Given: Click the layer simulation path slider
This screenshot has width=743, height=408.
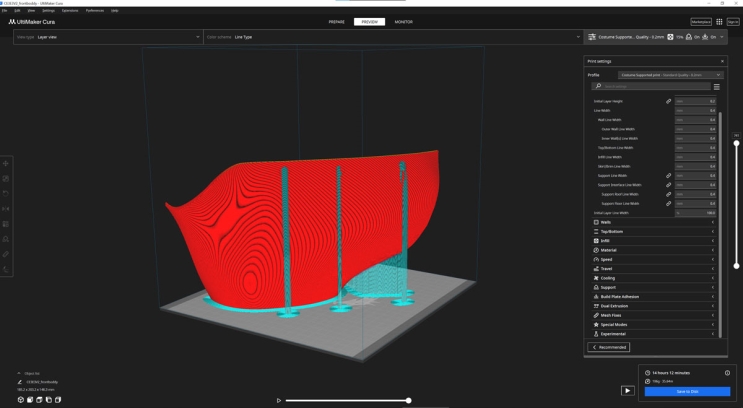Looking at the screenshot, I should [x=347, y=400].
